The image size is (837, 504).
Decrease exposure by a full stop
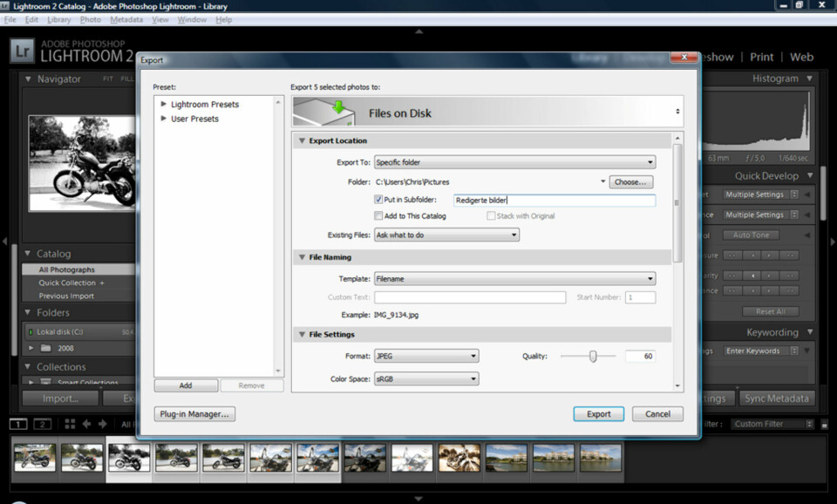732,255
